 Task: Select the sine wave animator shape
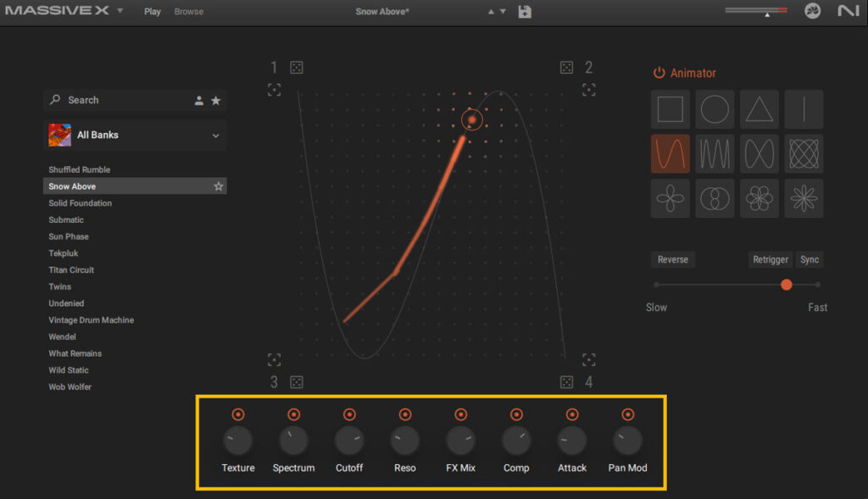click(670, 153)
